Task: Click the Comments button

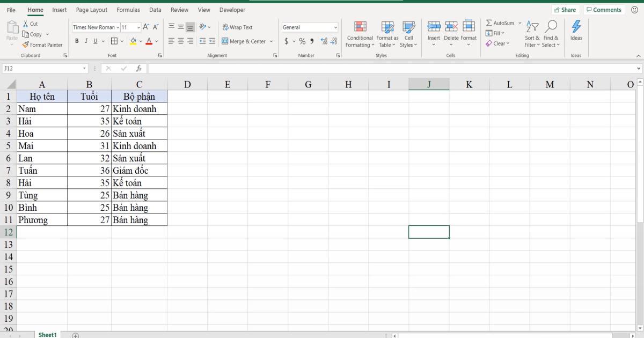Action: [604, 9]
